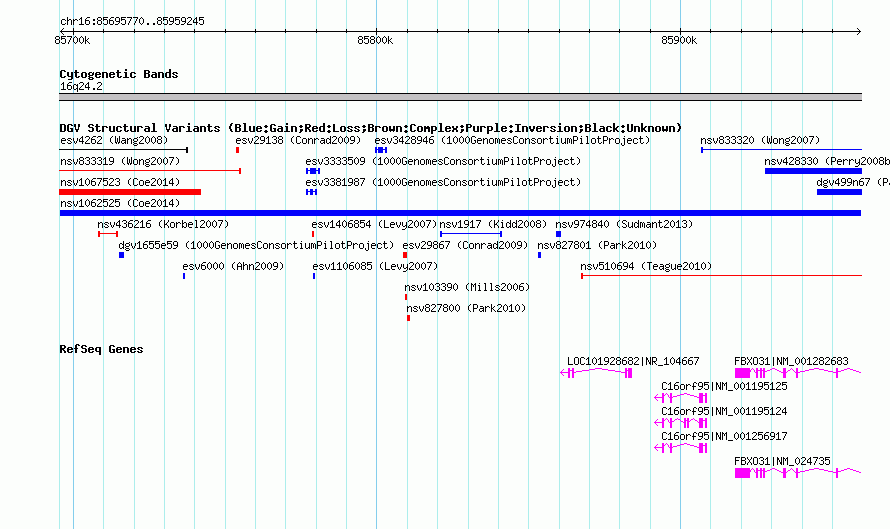The image size is (890, 529).
Task: Click the blue nsv1917 gain line
Action: pos(471,234)
